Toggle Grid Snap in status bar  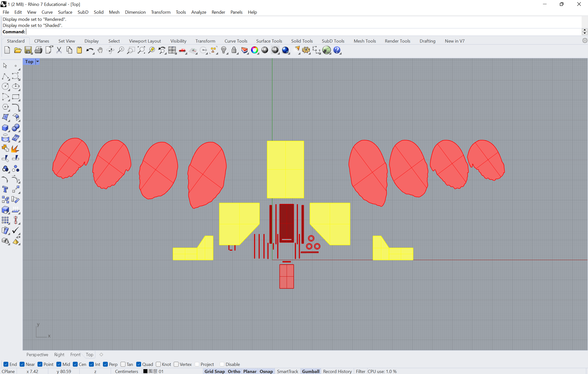coord(215,371)
